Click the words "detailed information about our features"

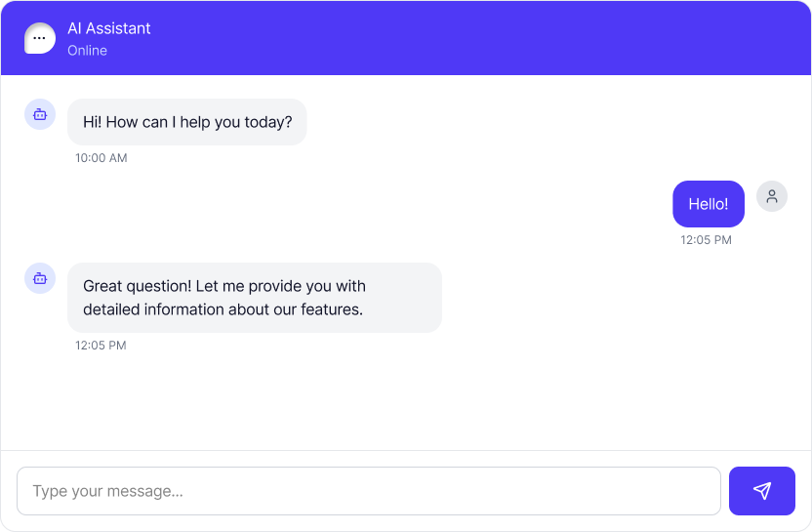pyautogui.click(x=223, y=310)
